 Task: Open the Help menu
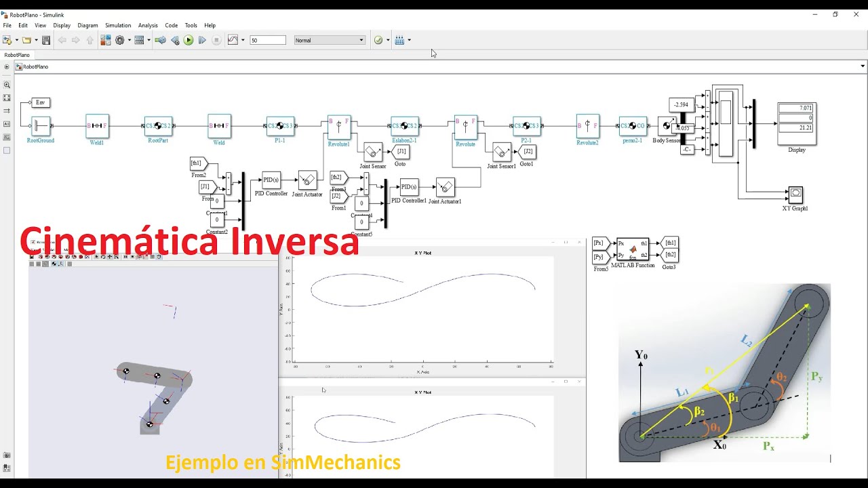(210, 25)
